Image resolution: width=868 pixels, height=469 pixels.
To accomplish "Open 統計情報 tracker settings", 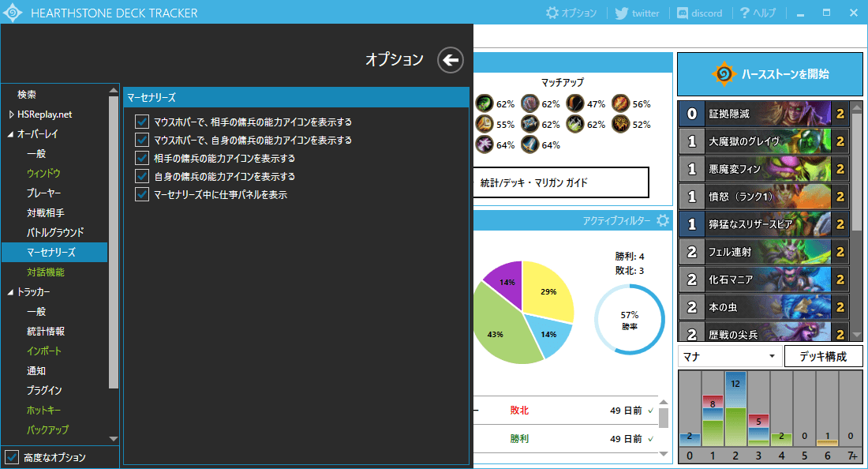I will click(x=46, y=332).
